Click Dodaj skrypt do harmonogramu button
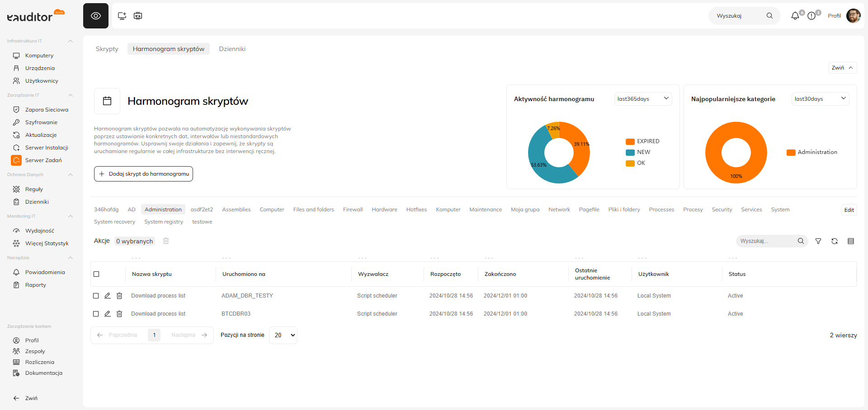The image size is (868, 410). click(143, 174)
